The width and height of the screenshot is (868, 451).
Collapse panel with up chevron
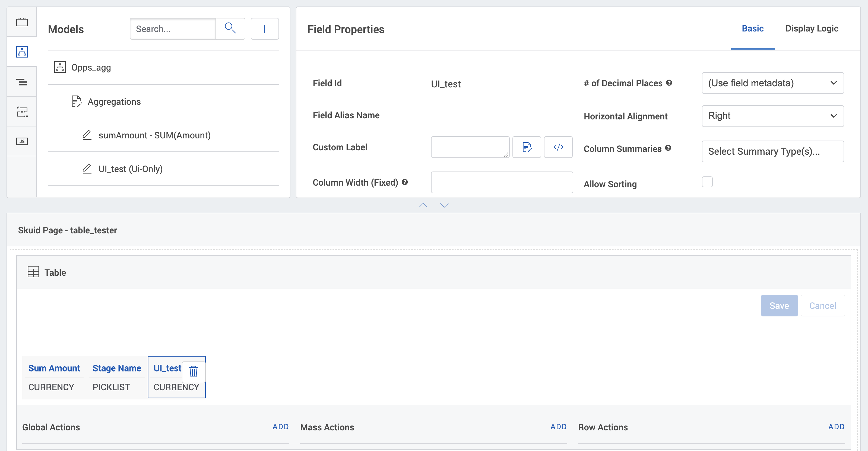pos(423,205)
